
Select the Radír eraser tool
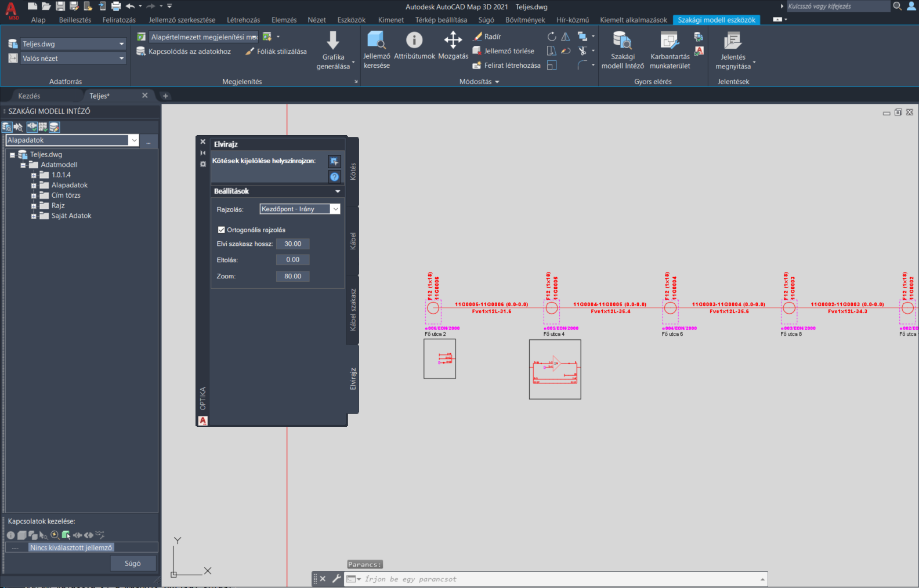point(487,37)
